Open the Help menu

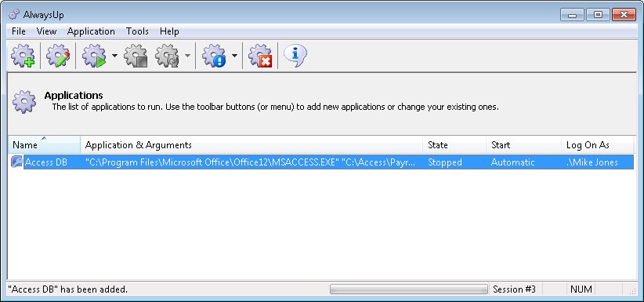pyautogui.click(x=169, y=31)
